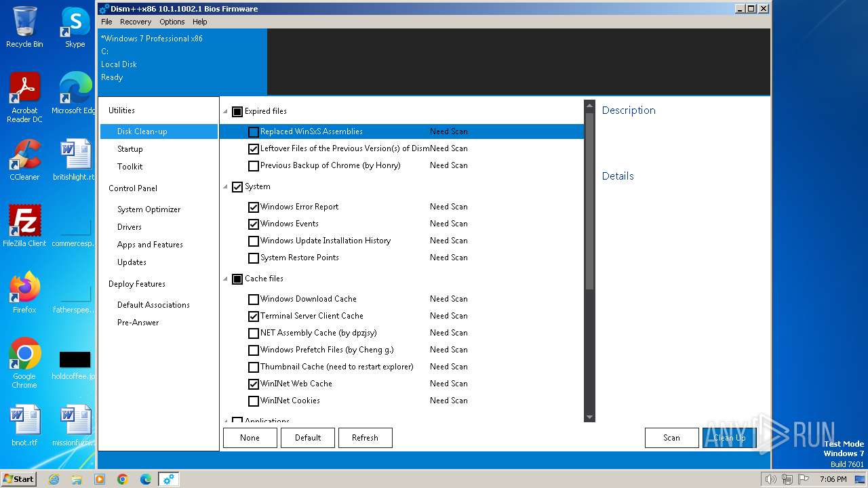Open Default Associations section
Screen dimensions: 868x488
(153, 305)
